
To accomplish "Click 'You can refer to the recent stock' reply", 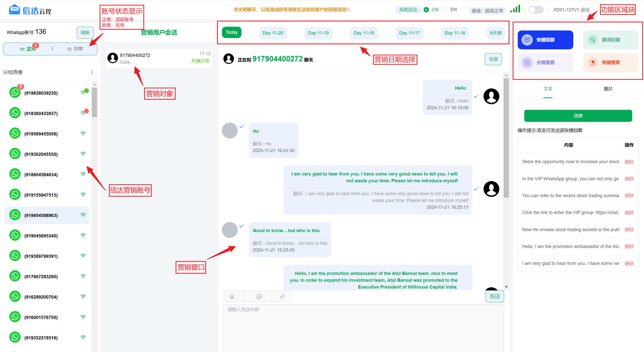I will tap(571, 196).
